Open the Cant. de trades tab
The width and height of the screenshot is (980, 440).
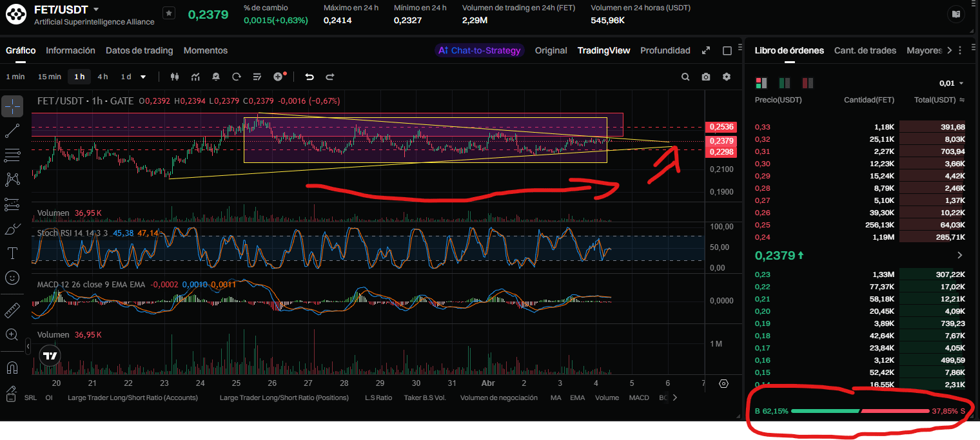(x=865, y=50)
